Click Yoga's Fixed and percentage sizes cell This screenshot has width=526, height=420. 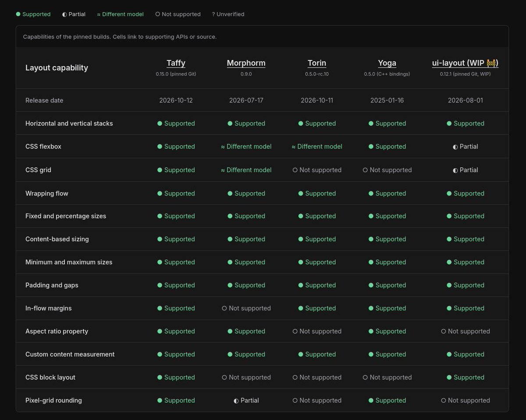pos(387,216)
